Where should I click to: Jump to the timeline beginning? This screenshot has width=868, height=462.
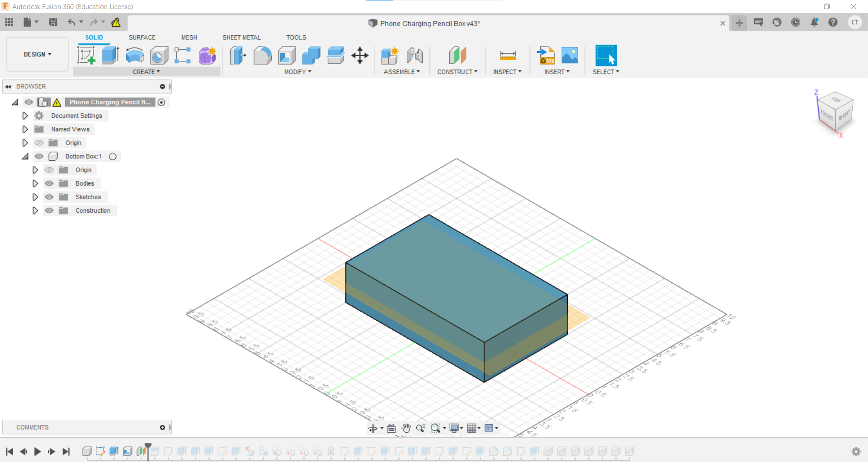click(9, 451)
